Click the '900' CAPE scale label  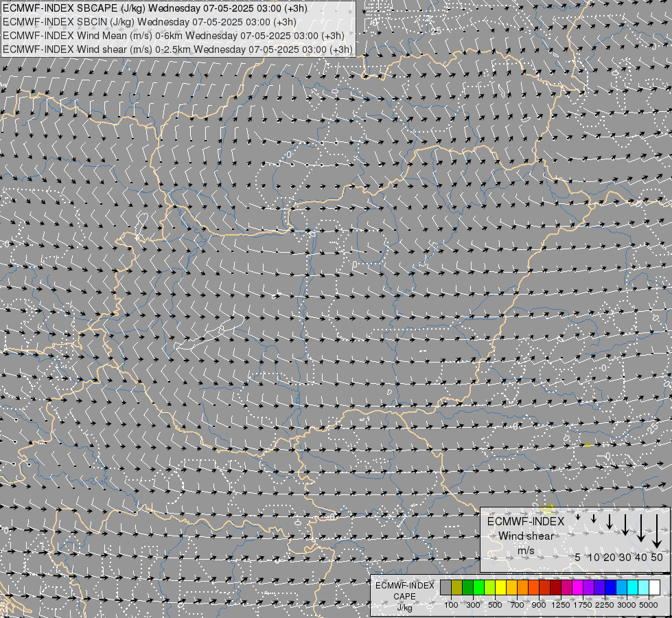pyautogui.click(x=539, y=605)
